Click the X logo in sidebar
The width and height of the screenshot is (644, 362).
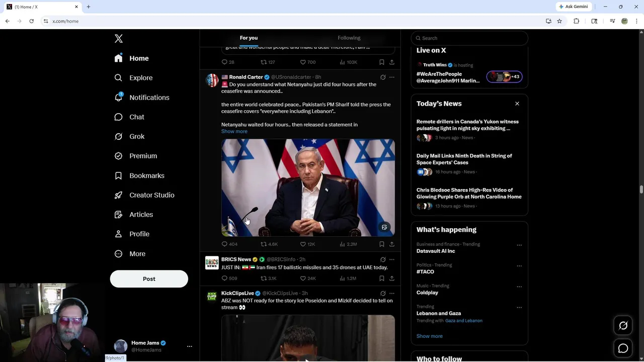click(x=119, y=39)
